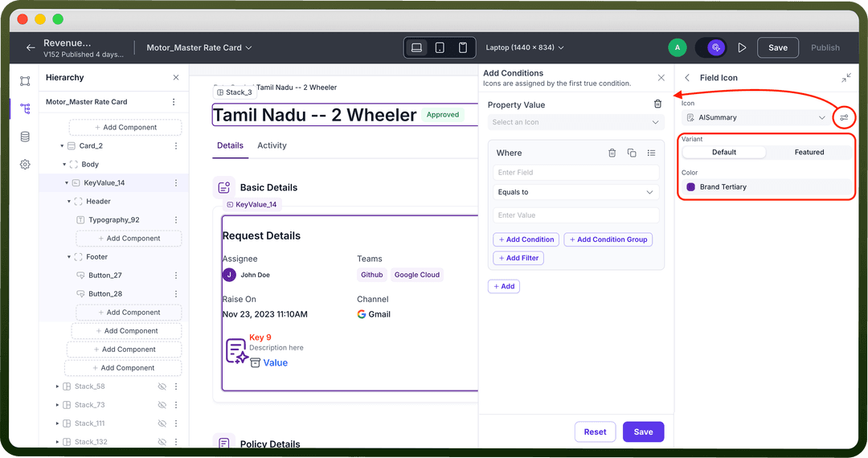Collapse the Footer tree node
The width and height of the screenshot is (868, 458).
[69, 256]
